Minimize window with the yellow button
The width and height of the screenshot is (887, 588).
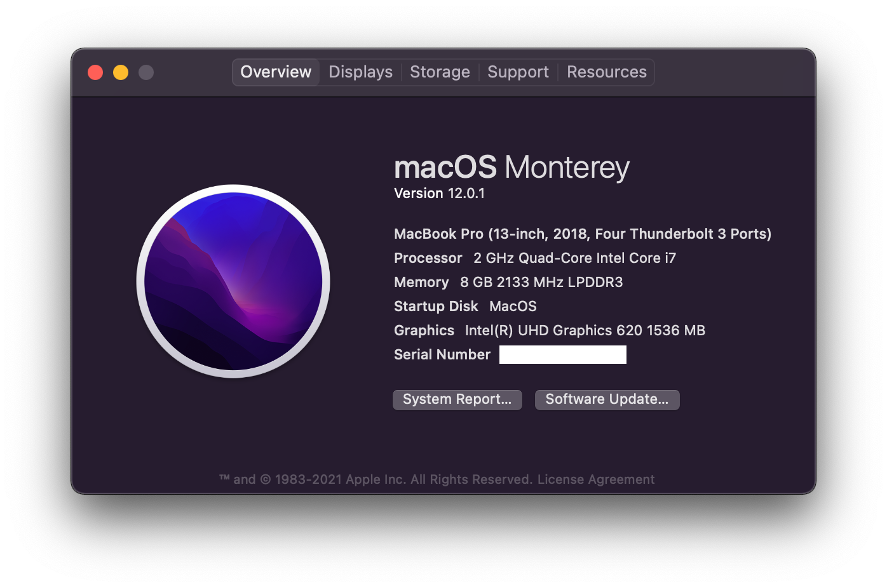[x=121, y=72]
